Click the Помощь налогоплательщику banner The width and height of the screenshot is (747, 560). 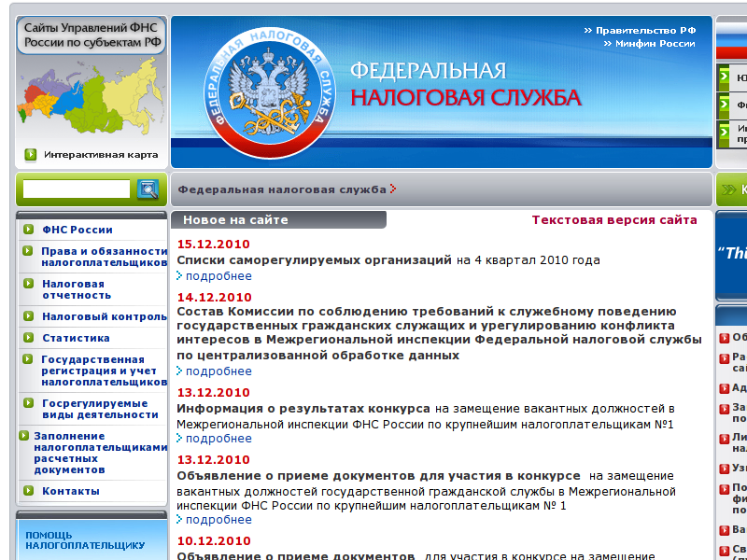pos(92,539)
